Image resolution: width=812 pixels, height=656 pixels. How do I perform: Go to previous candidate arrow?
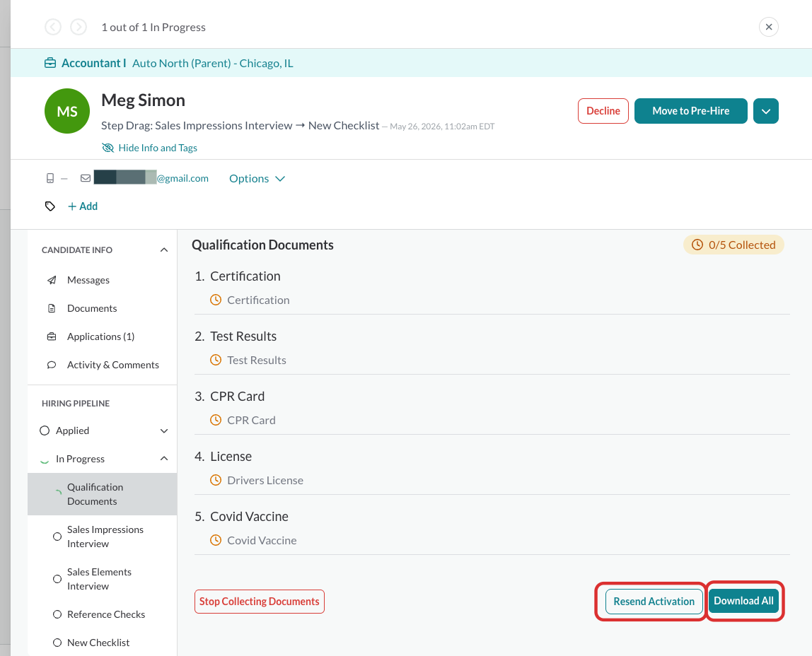coord(53,27)
